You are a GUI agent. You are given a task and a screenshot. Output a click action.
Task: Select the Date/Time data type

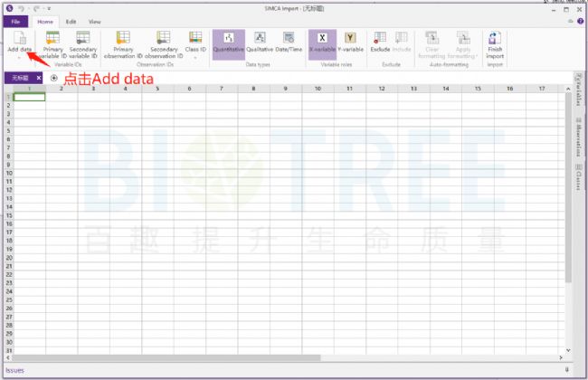pyautogui.click(x=289, y=42)
